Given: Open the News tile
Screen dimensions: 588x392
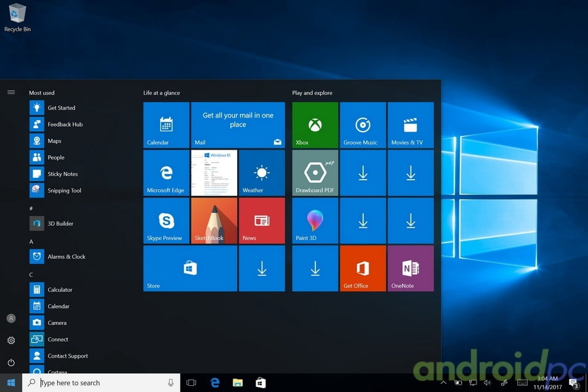Looking at the screenshot, I should [262, 221].
